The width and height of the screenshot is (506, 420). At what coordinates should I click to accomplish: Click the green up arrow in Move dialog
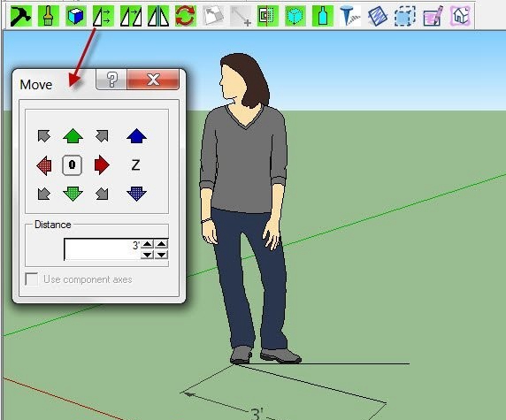[73, 136]
